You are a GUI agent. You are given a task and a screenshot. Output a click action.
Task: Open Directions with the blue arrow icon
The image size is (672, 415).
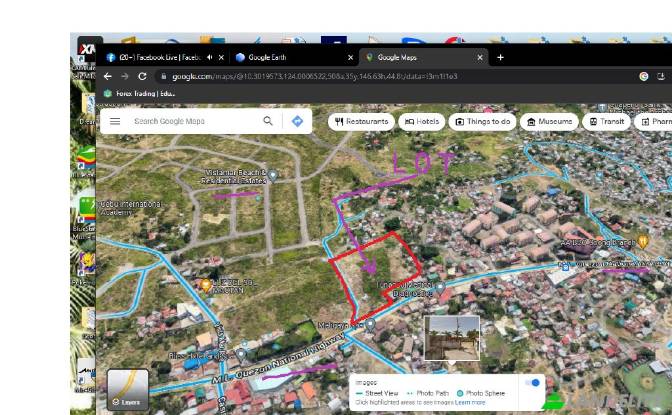pyautogui.click(x=297, y=121)
